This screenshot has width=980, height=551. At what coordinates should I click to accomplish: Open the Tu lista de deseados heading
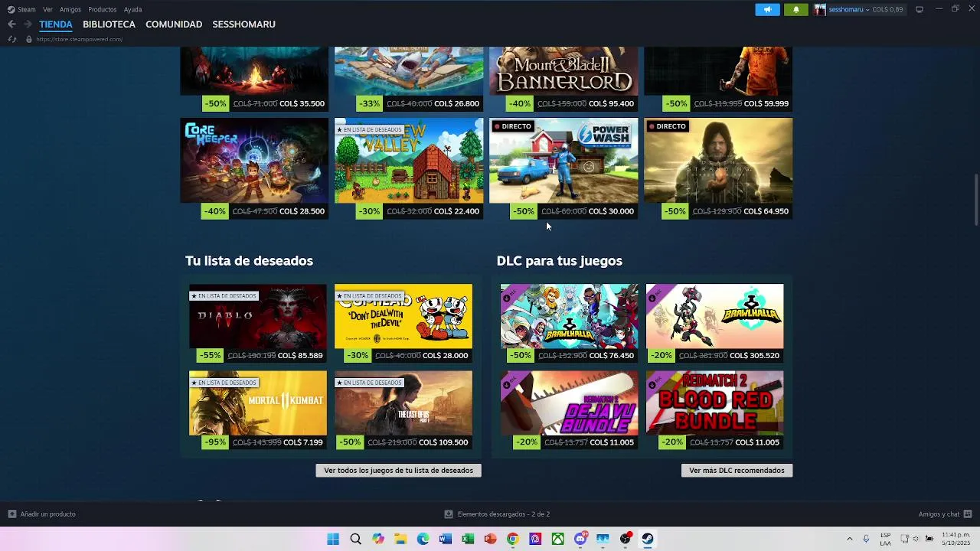pos(249,261)
